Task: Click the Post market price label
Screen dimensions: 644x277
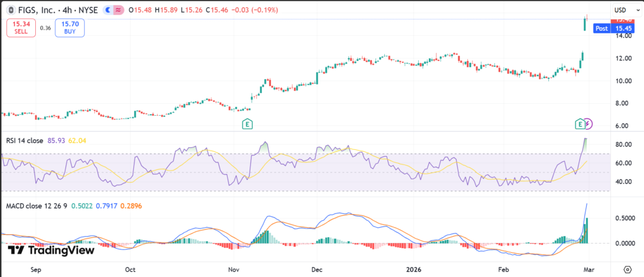Action: (x=601, y=28)
